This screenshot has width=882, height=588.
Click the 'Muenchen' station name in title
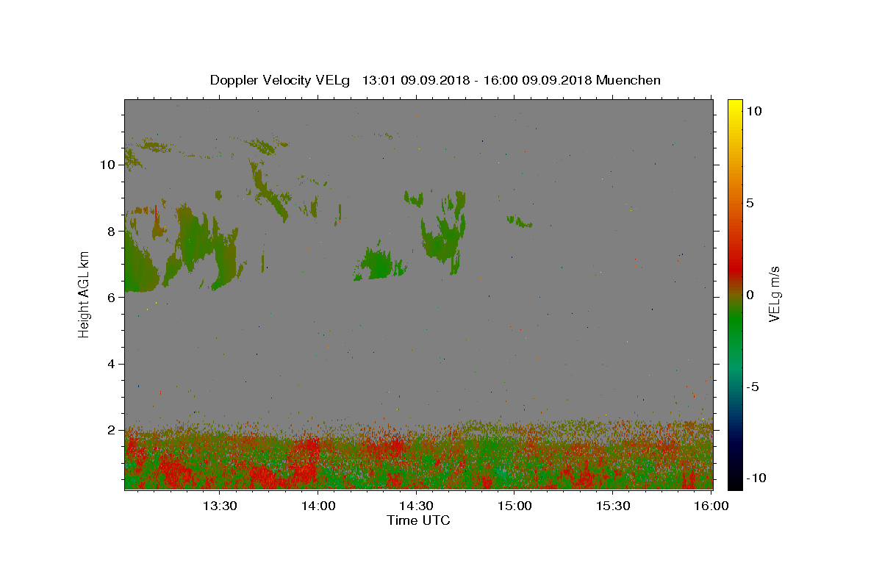pos(628,80)
